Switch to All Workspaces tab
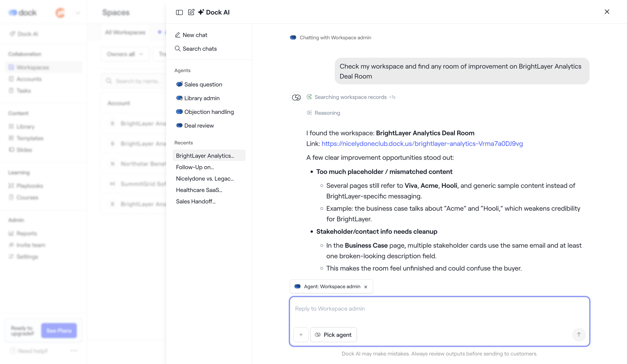 pos(125,32)
